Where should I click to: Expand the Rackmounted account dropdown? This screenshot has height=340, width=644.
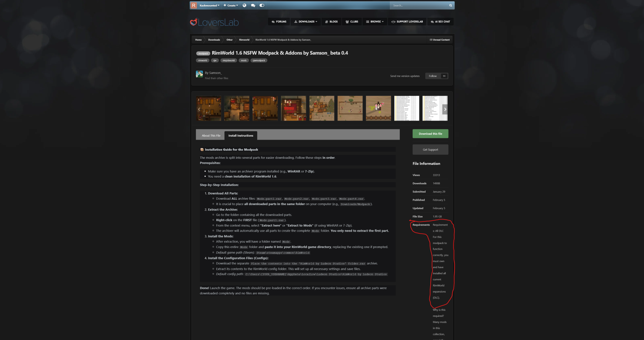point(209,5)
